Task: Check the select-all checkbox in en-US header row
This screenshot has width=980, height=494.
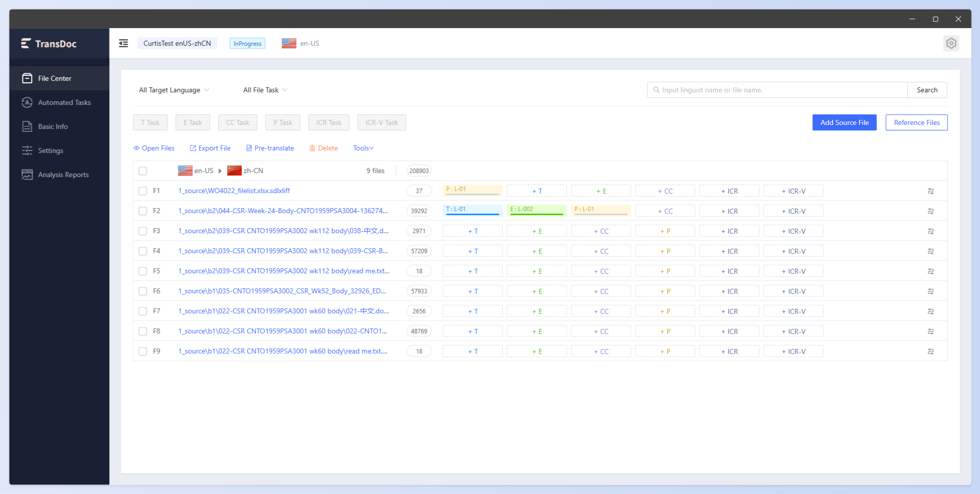Action: 143,171
